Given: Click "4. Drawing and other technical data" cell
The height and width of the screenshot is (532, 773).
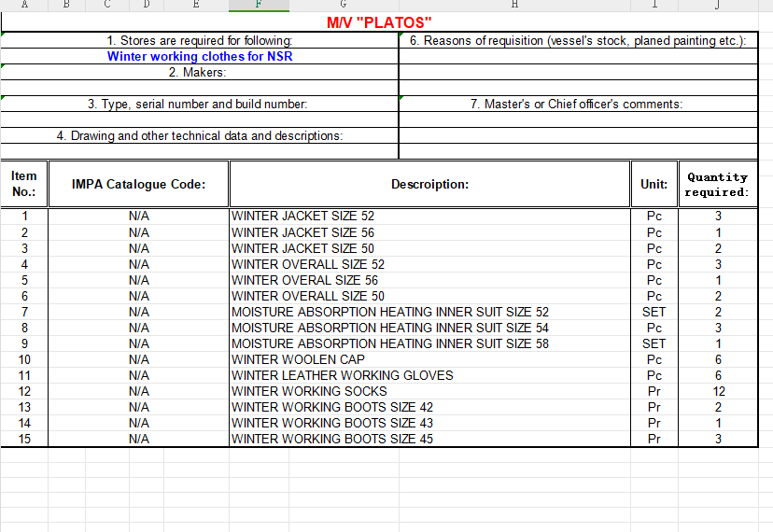Looking at the screenshot, I should 200,135.
